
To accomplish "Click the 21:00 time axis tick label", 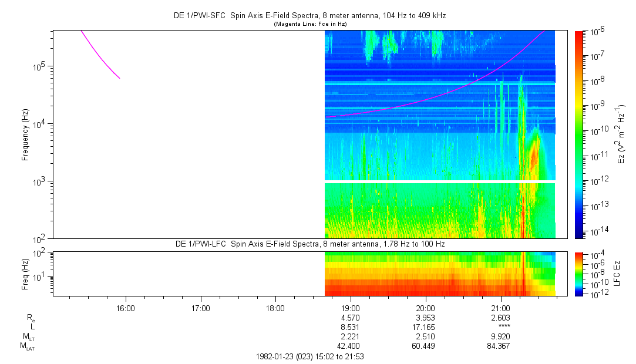I will [500, 308].
